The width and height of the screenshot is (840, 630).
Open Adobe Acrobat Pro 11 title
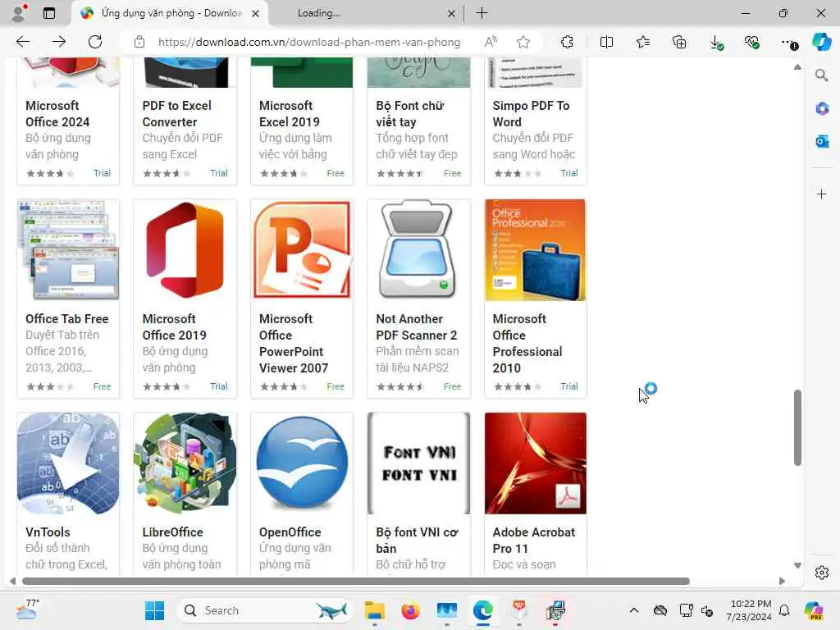pyautogui.click(x=533, y=540)
